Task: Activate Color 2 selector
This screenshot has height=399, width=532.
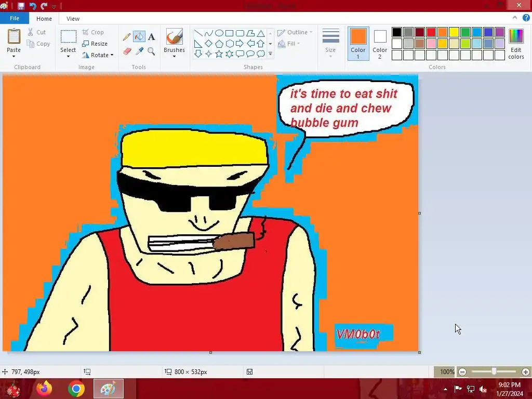Action: coord(380,44)
